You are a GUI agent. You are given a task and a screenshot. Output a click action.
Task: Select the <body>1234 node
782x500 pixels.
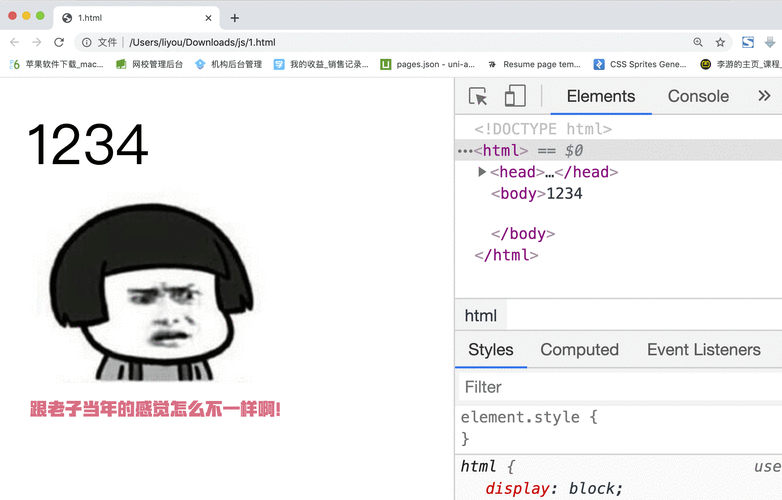[x=537, y=193]
